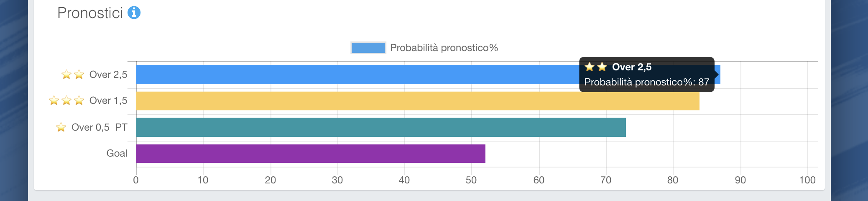The image size is (868, 201).
Task: Click the purple Goal bar
Action: point(310,154)
